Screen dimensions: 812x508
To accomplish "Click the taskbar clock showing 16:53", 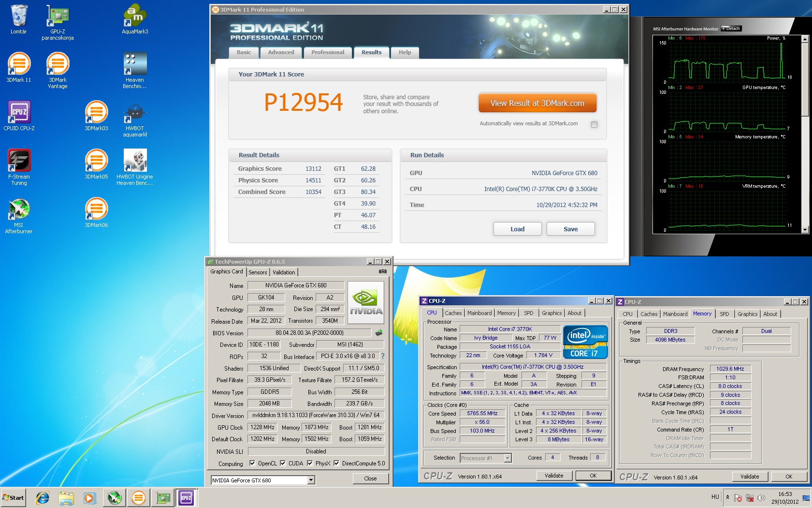I will click(785, 498).
